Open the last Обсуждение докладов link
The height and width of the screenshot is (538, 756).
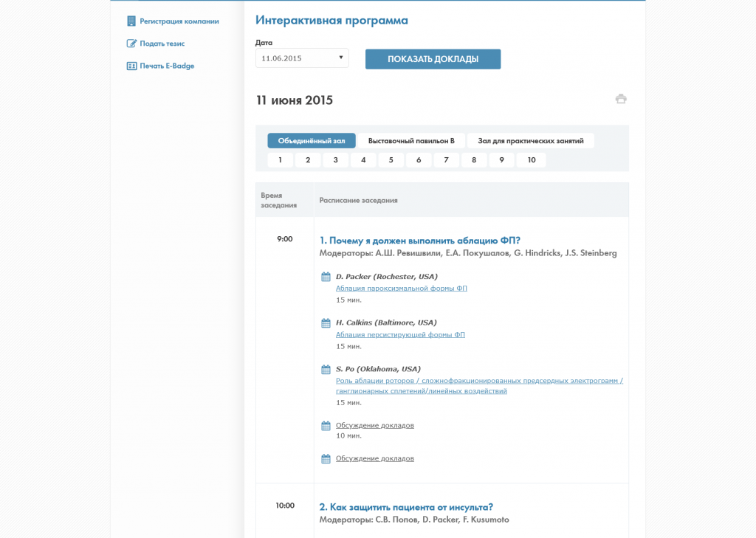click(374, 458)
